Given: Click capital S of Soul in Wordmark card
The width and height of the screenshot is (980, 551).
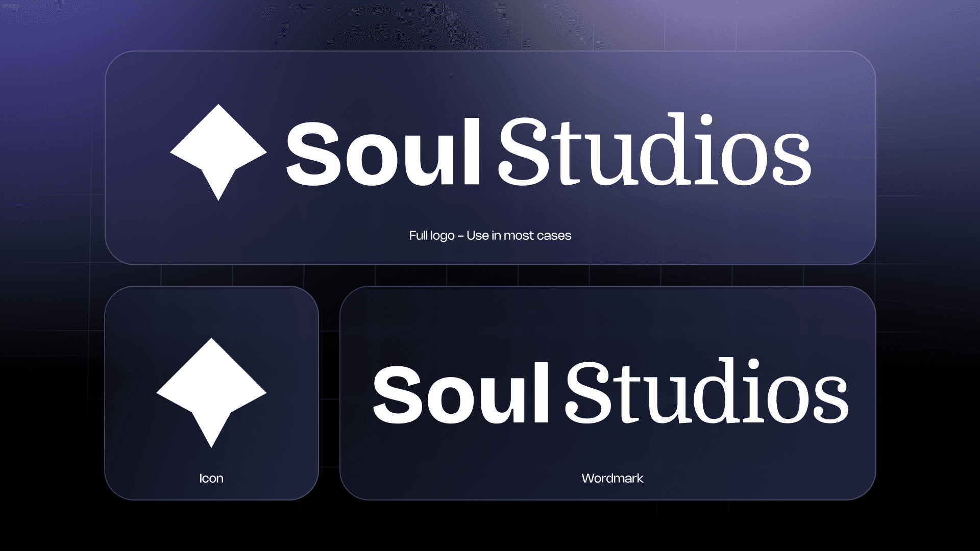Looking at the screenshot, I should (398, 395).
